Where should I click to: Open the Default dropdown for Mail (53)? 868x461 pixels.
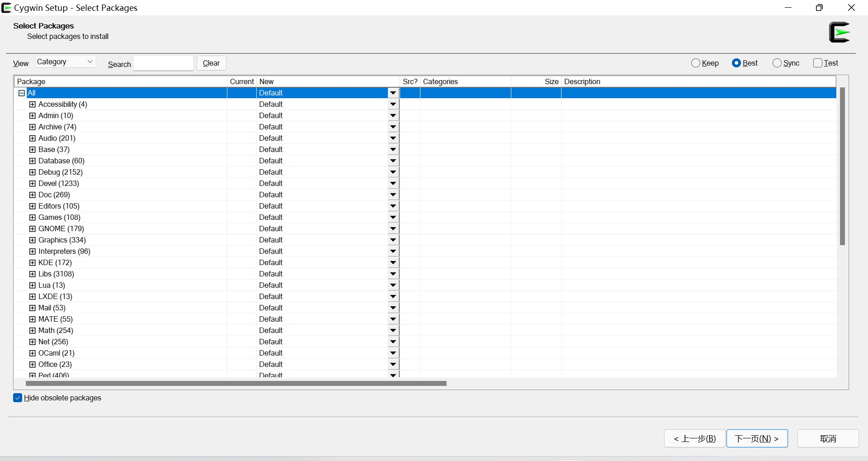pyautogui.click(x=393, y=308)
